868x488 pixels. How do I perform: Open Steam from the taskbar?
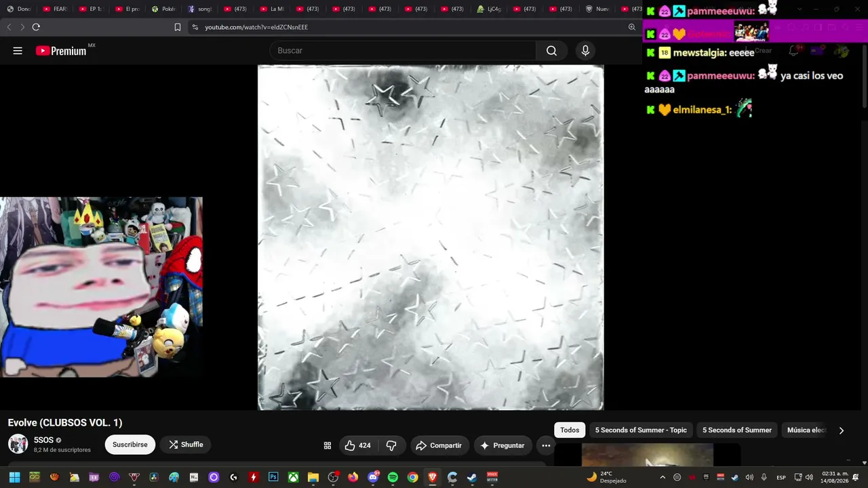(x=472, y=477)
